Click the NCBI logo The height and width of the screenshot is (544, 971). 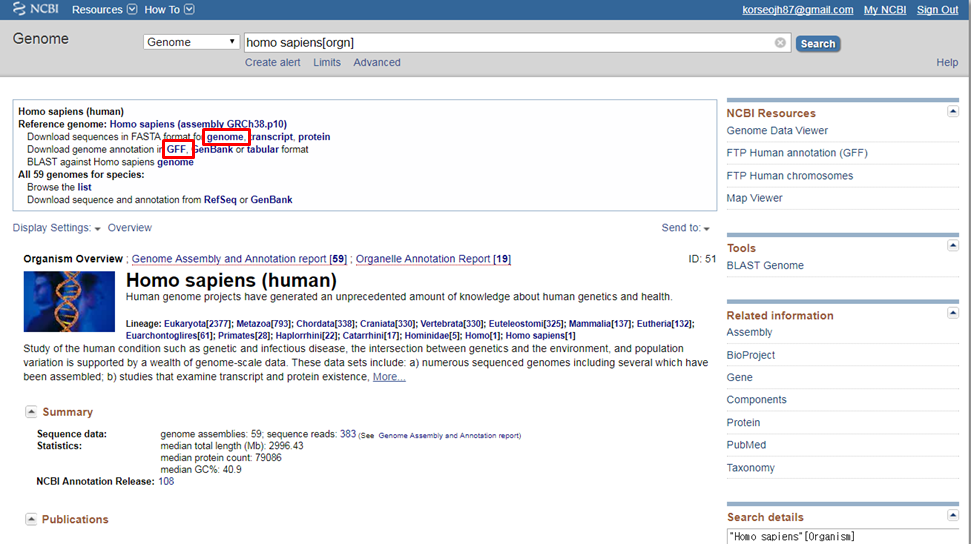(35, 9)
